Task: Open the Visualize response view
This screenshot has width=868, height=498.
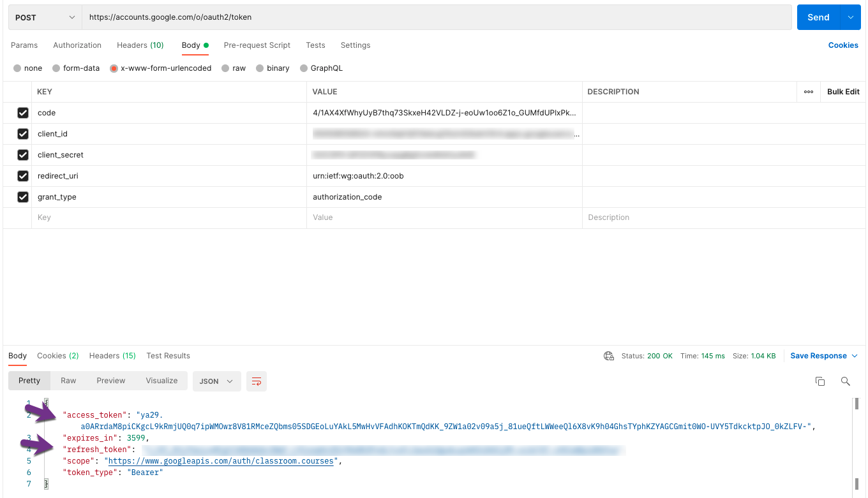Action: coord(161,381)
